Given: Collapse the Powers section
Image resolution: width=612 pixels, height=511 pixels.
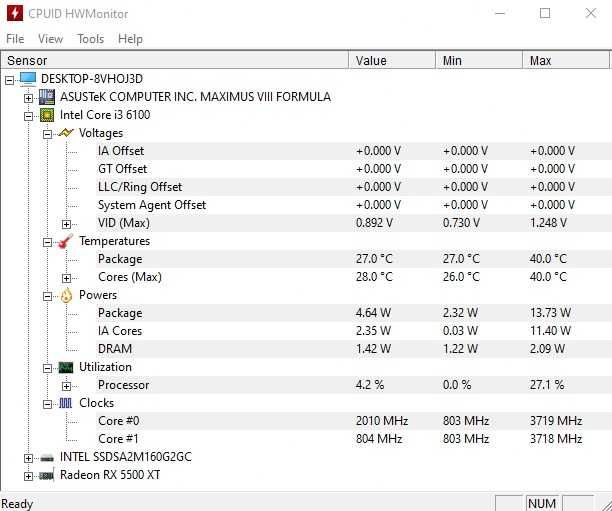Looking at the screenshot, I should click(47, 296).
